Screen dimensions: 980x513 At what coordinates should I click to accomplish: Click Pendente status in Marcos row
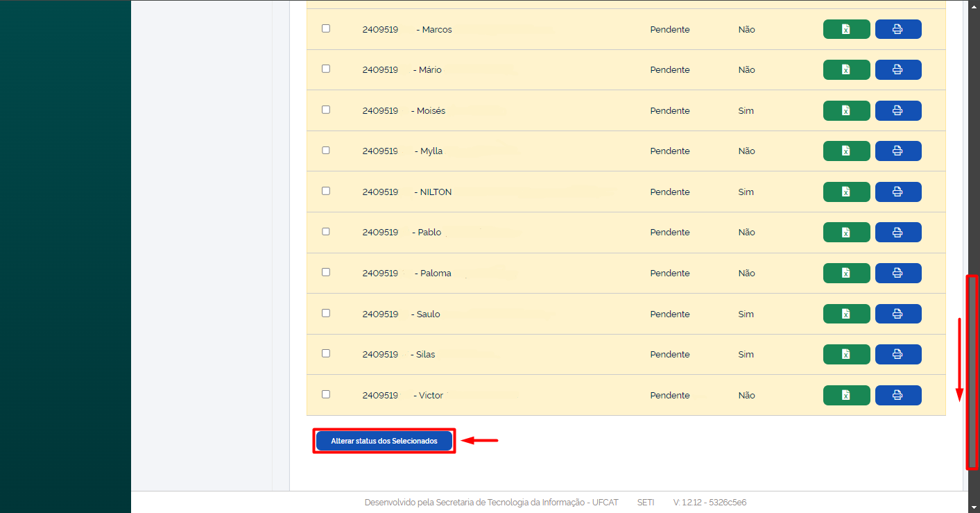pyautogui.click(x=670, y=30)
